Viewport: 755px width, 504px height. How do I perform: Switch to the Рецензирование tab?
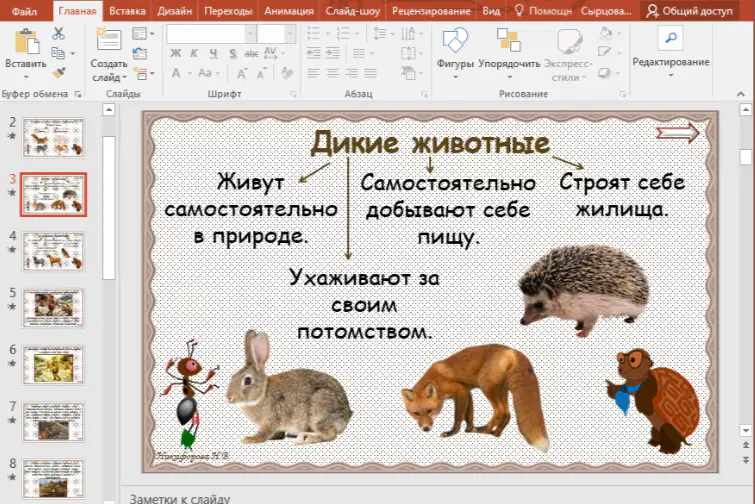click(x=431, y=11)
